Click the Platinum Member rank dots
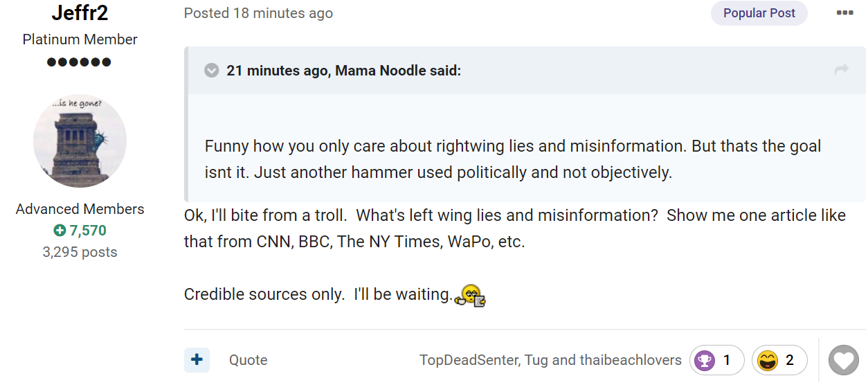This screenshot has width=868, height=385. [x=80, y=62]
